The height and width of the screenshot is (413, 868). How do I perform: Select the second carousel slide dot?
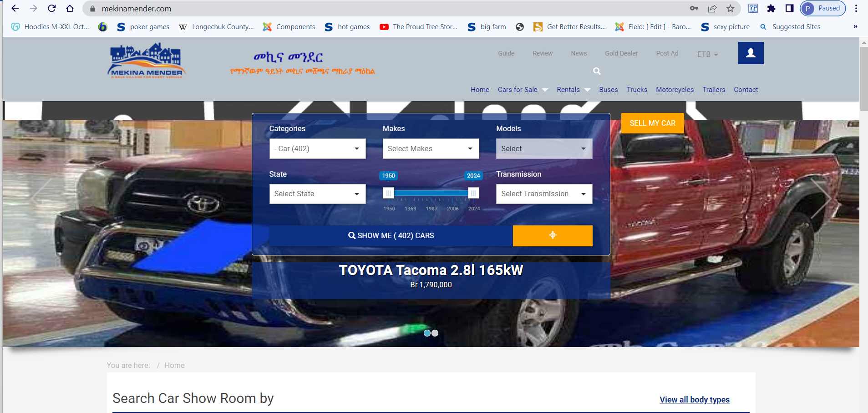(x=435, y=333)
